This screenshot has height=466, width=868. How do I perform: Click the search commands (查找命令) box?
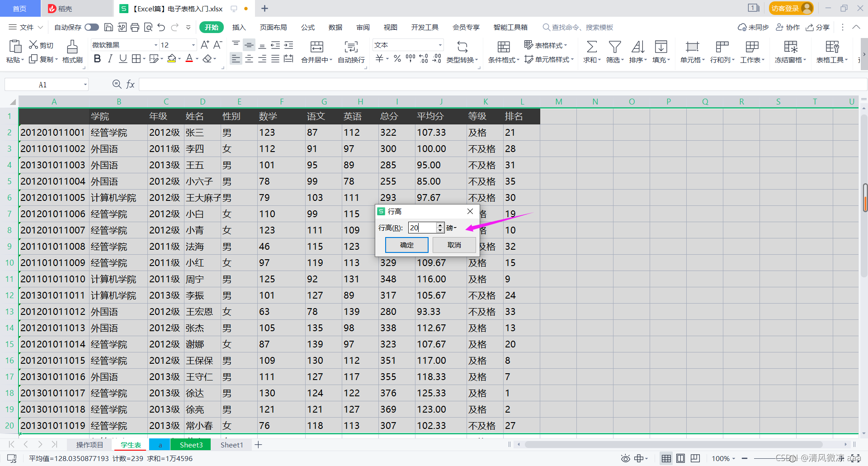(x=578, y=28)
